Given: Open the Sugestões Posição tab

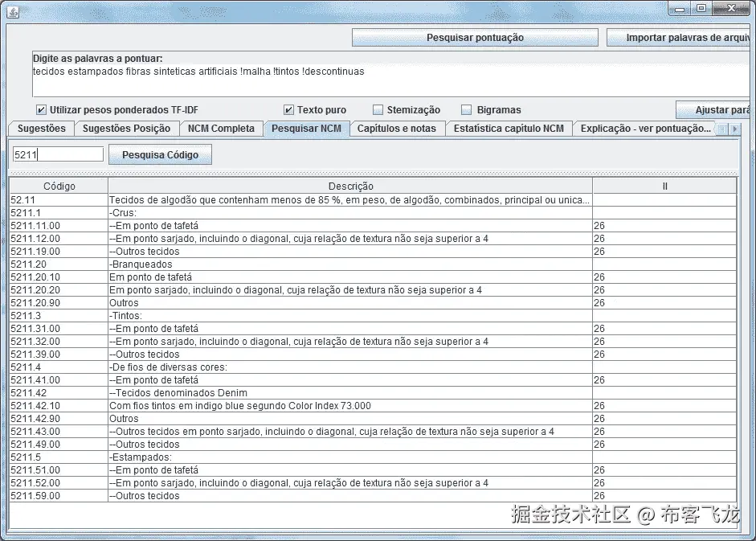Looking at the screenshot, I should [126, 129].
